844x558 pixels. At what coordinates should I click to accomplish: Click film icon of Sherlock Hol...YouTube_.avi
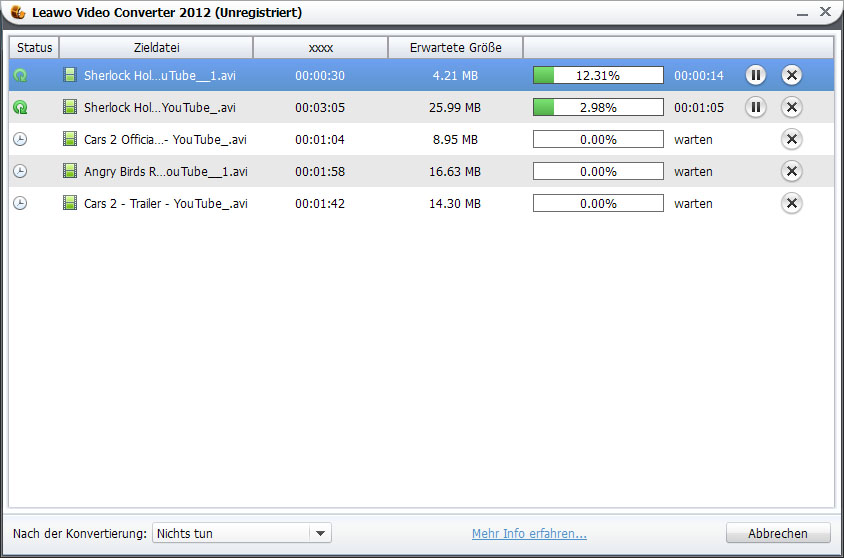(x=69, y=107)
